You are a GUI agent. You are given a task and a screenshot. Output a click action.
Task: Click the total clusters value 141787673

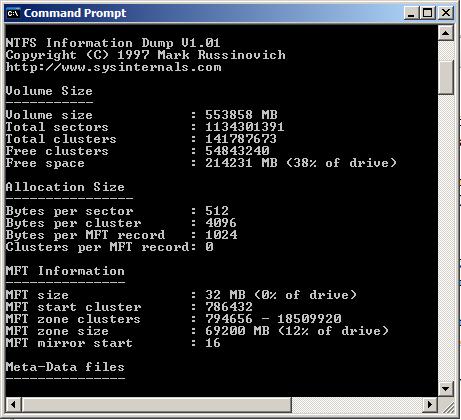[241, 139]
